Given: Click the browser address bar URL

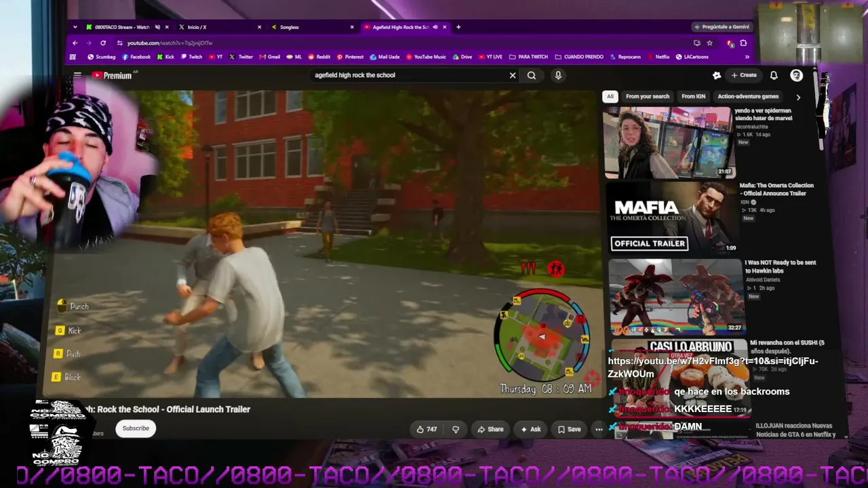Looking at the screenshot, I should 170,43.
